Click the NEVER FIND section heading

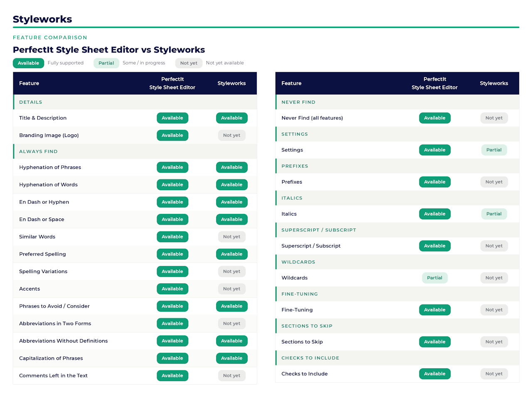point(298,102)
